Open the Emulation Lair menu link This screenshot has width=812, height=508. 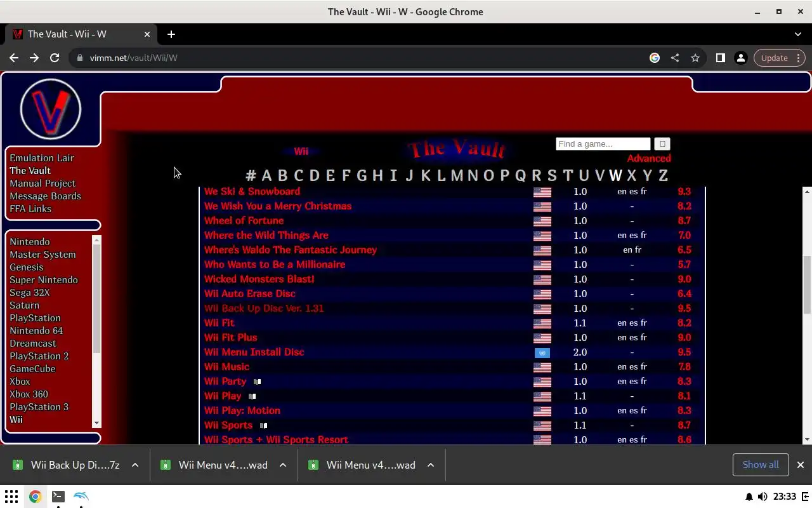(42, 158)
